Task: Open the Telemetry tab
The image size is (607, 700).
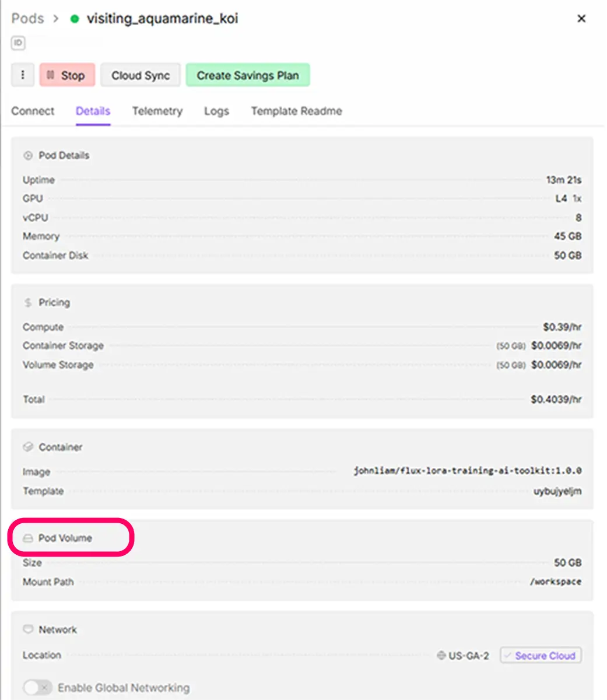Action: (157, 111)
